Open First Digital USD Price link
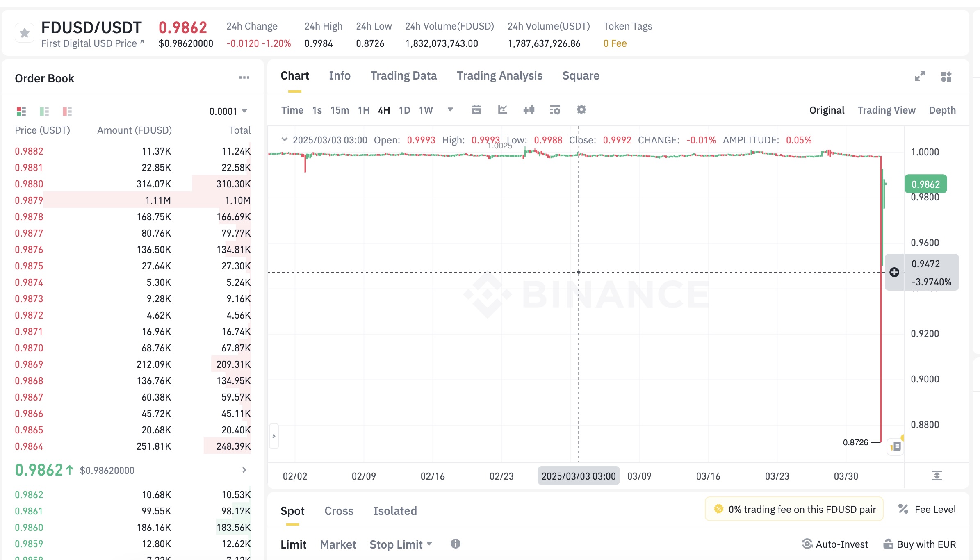This screenshot has width=980, height=560. coord(93,43)
